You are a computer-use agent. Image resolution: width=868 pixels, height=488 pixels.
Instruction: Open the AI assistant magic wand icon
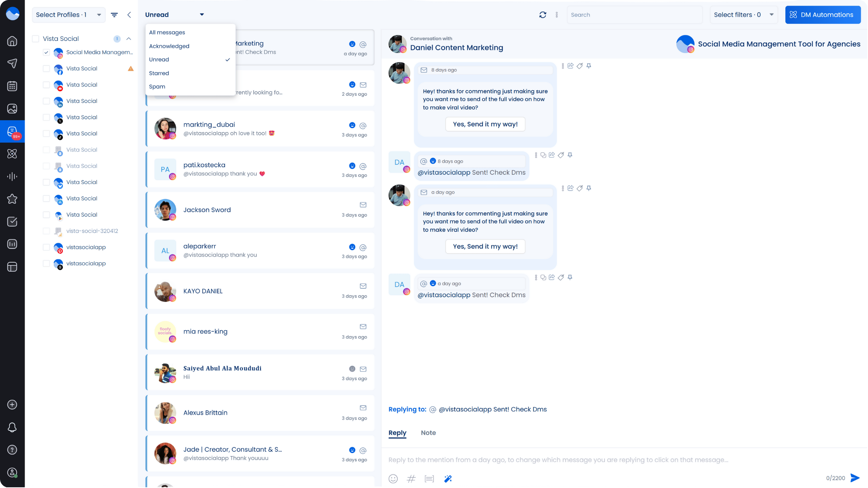pos(448,479)
